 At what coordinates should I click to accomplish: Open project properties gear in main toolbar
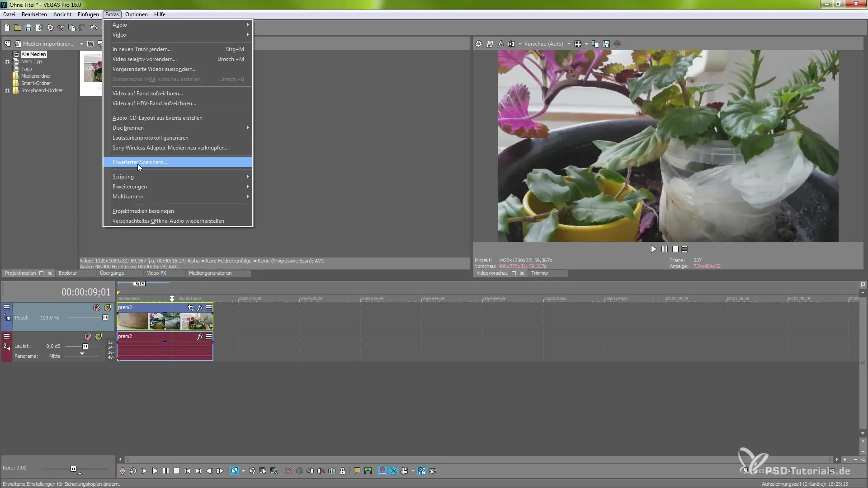50,28
